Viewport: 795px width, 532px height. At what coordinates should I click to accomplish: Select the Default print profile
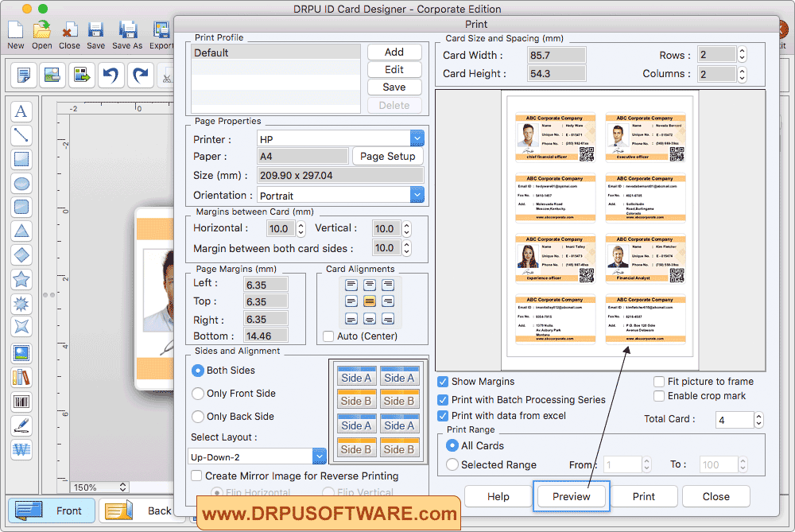[276, 52]
